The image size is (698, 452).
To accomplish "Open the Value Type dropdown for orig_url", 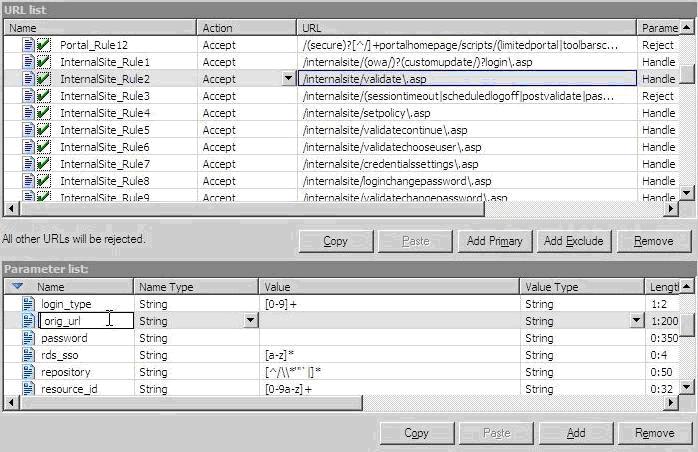I will coord(637,321).
